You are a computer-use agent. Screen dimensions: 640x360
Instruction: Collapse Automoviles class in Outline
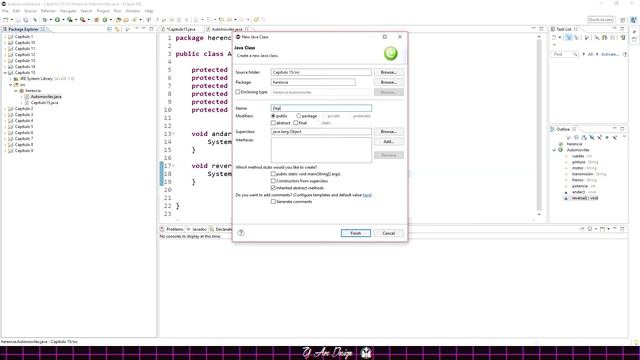tap(554, 150)
